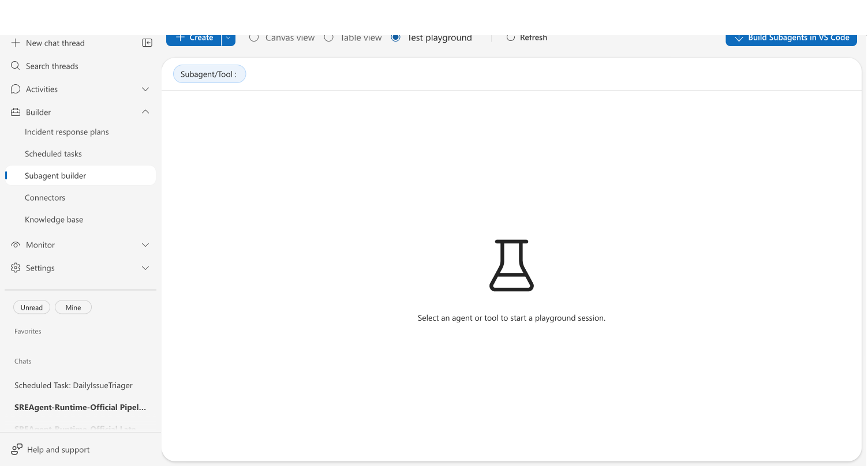Select the Canvas view radio button
Image resolution: width=868 pixels, height=466 pixels.
coord(254,37)
